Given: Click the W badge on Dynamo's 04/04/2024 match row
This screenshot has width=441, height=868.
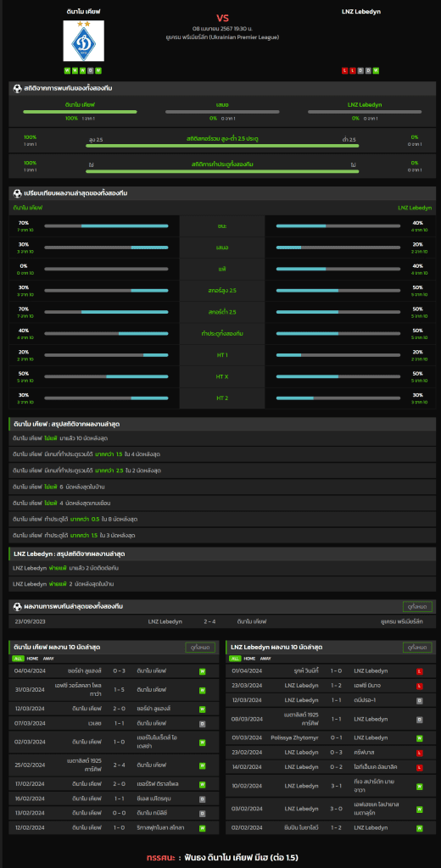Looking at the screenshot, I should pyautogui.click(x=202, y=671).
